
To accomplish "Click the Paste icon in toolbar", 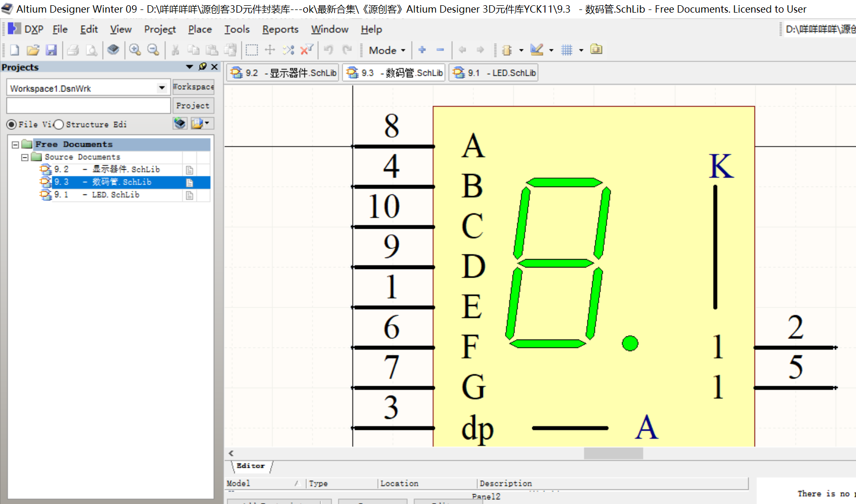I will pos(212,50).
